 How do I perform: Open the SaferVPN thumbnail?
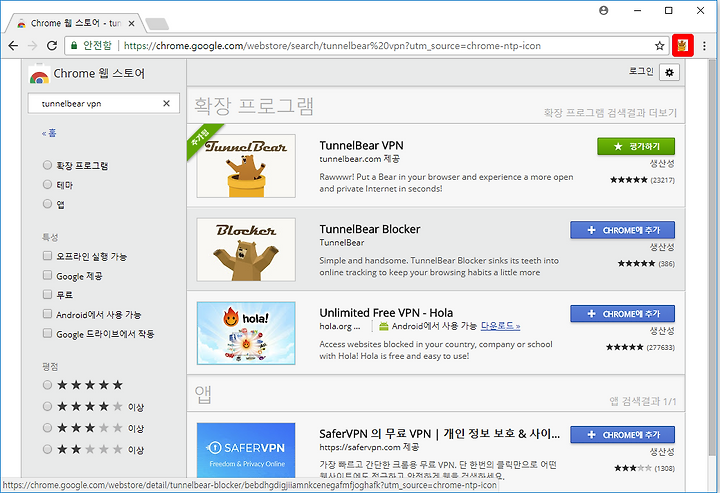246,450
